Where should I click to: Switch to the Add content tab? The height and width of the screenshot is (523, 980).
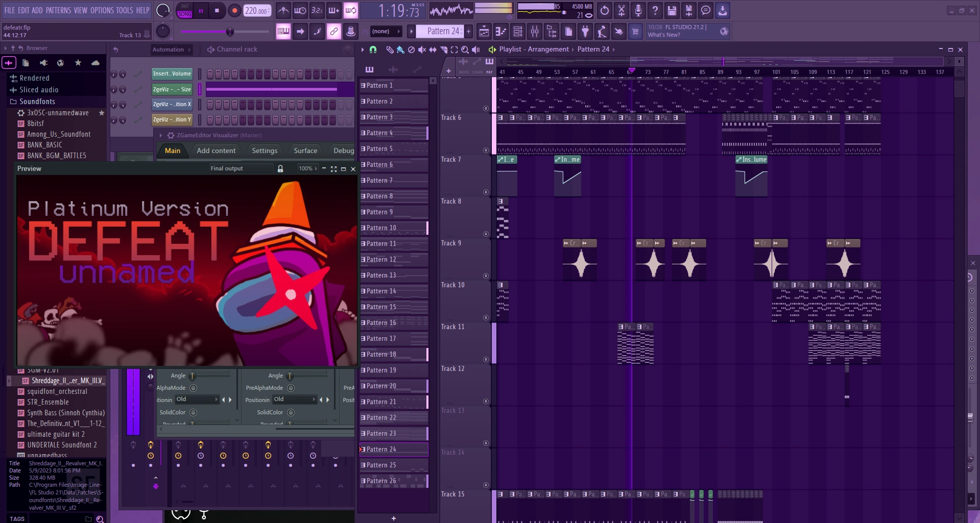pos(216,151)
